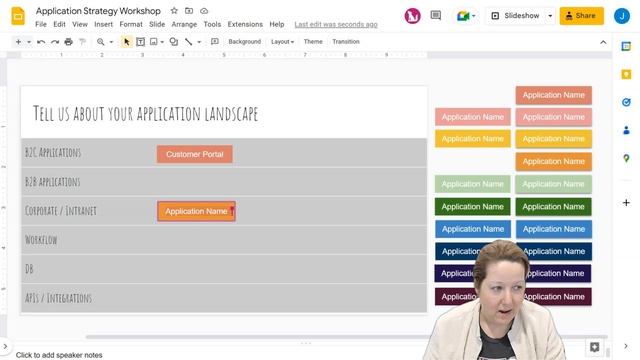Check the cloud document status icon
Screen dimensions: 640x360
(x=204, y=11)
